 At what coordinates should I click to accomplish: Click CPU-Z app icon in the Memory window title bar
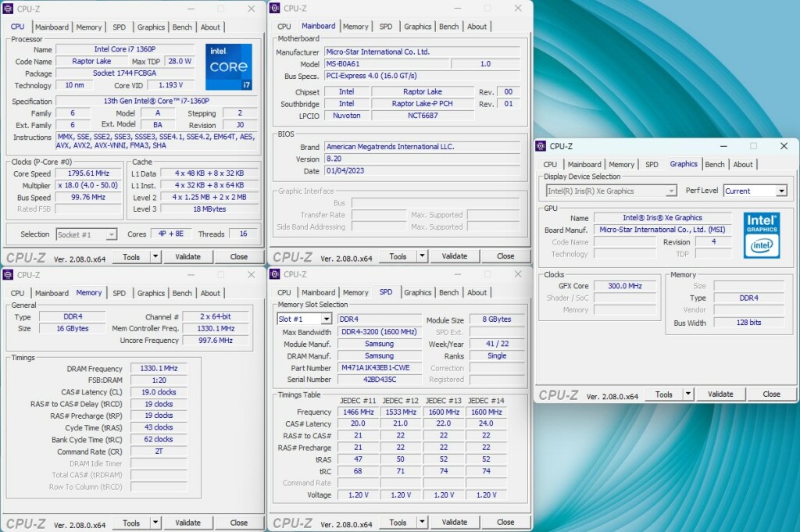click(x=8, y=275)
